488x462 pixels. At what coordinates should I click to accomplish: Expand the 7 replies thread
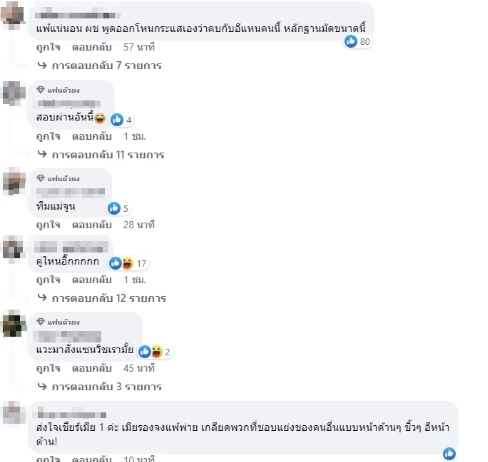tap(100, 65)
